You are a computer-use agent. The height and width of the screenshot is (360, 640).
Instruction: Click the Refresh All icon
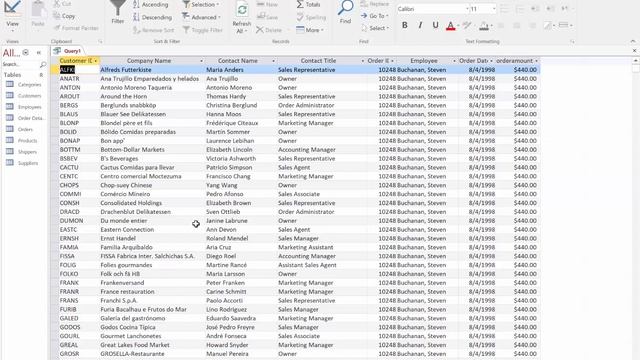coord(242,10)
